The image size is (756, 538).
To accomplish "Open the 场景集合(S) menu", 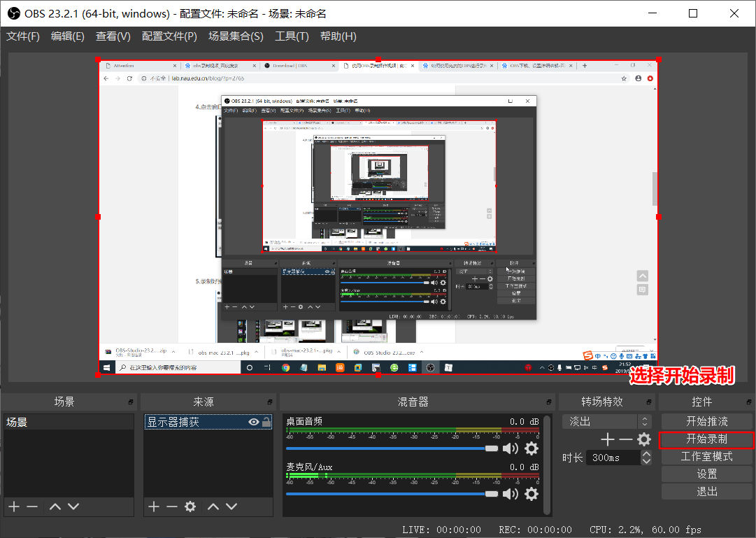I will tap(236, 36).
